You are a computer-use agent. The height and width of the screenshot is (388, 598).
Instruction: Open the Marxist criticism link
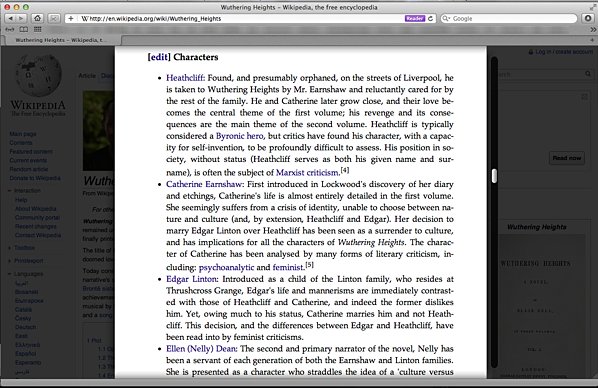307,172
